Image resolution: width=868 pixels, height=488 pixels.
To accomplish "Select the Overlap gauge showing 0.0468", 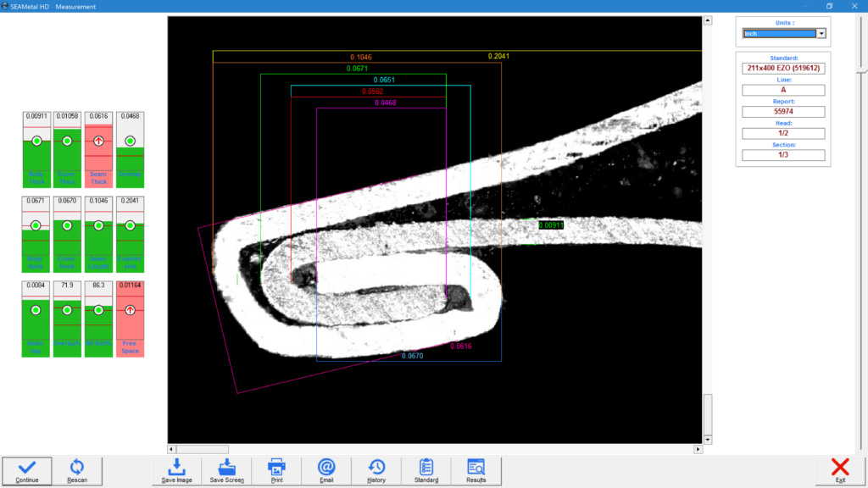I will coord(130,149).
